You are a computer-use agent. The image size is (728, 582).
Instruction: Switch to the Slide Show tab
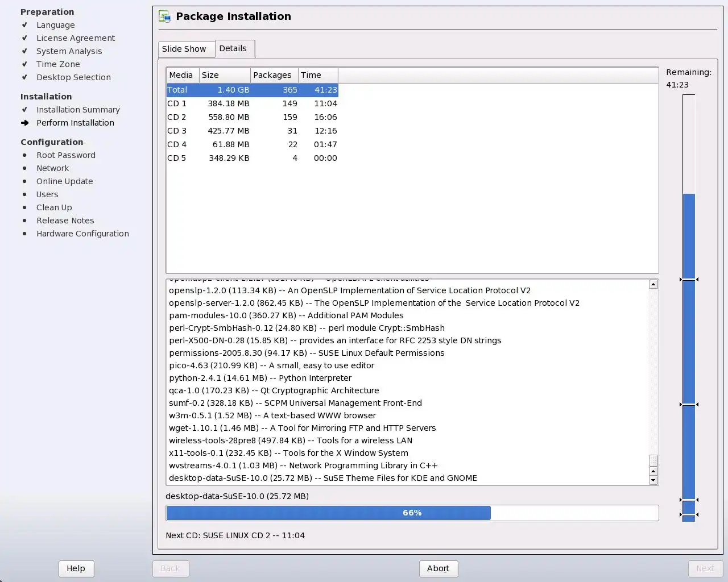[187, 49]
